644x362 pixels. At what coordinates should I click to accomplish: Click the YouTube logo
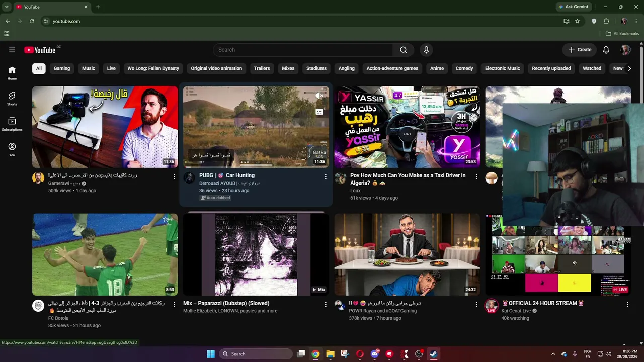coord(40,50)
